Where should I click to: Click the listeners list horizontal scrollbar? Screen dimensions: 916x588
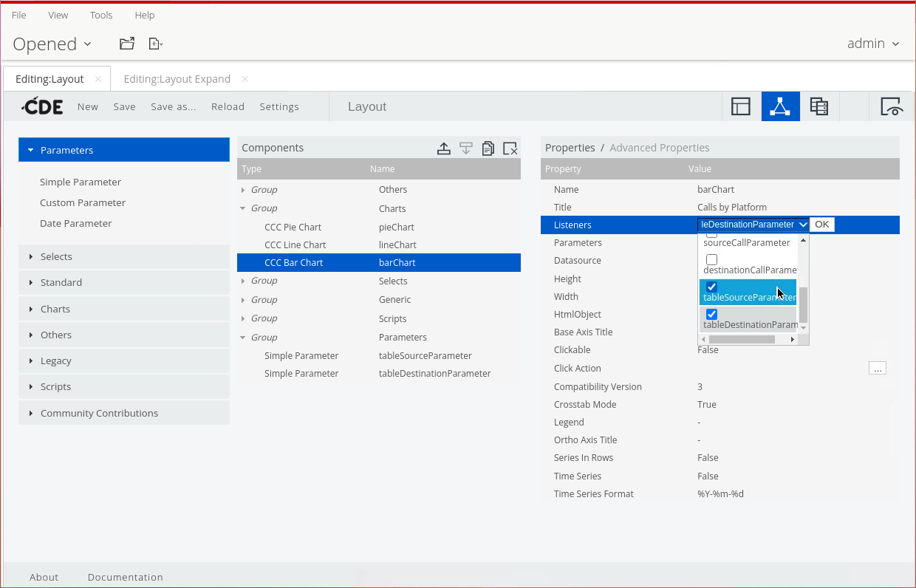742,340
